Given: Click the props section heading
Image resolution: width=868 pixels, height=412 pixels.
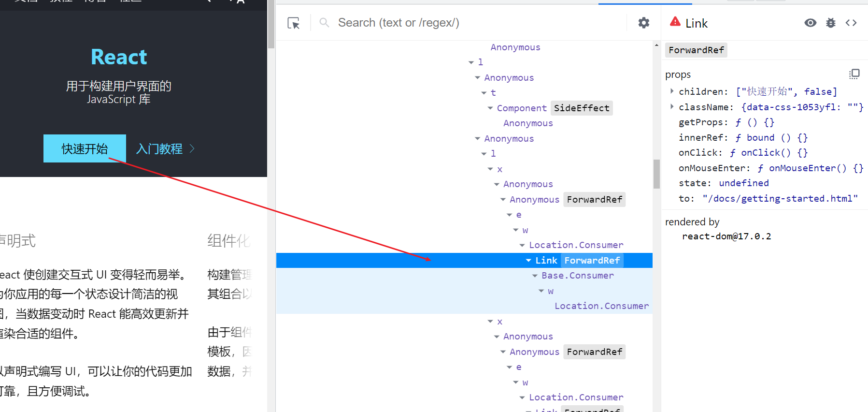Looking at the screenshot, I should tap(678, 74).
